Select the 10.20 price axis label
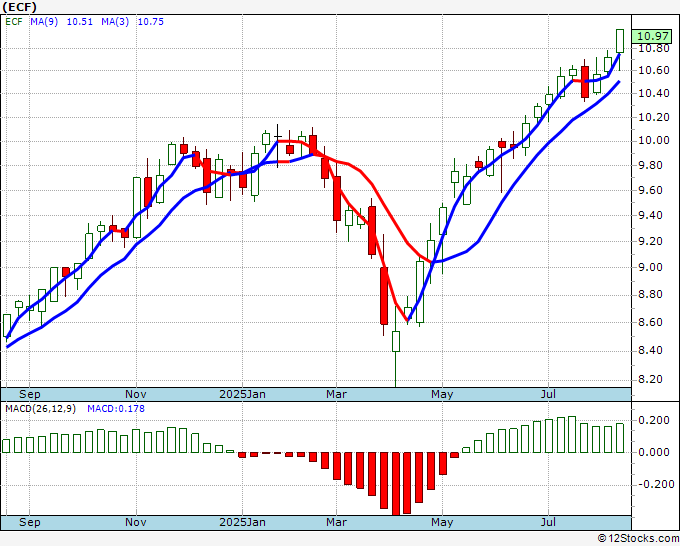The width and height of the screenshot is (680, 546). [x=654, y=117]
